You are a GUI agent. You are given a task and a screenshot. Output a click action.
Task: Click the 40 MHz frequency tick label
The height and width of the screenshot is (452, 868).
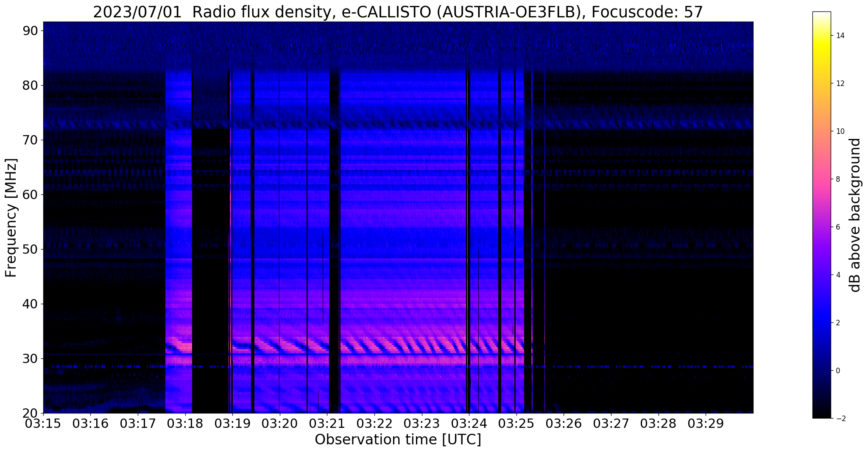30,304
